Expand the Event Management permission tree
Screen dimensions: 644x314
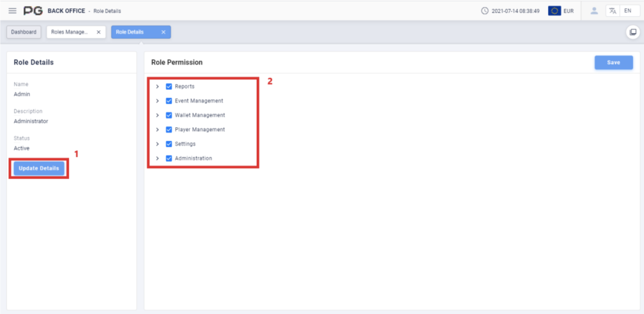(158, 101)
